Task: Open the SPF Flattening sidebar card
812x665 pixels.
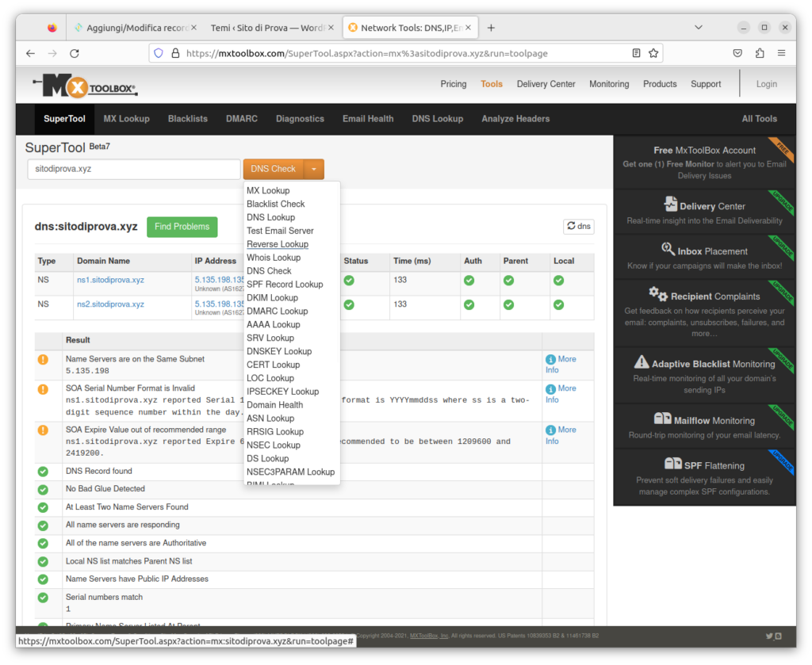Action: coord(704,478)
